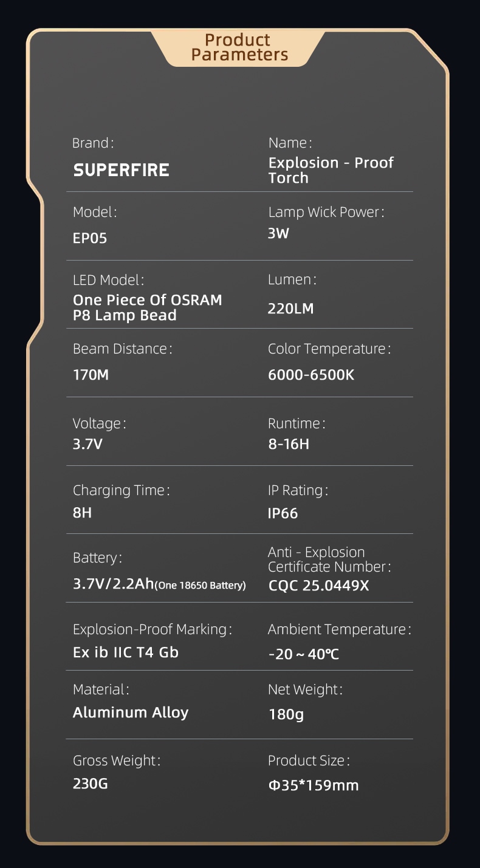
Task: Select the 3.7V voltage value
Action: 88,444
